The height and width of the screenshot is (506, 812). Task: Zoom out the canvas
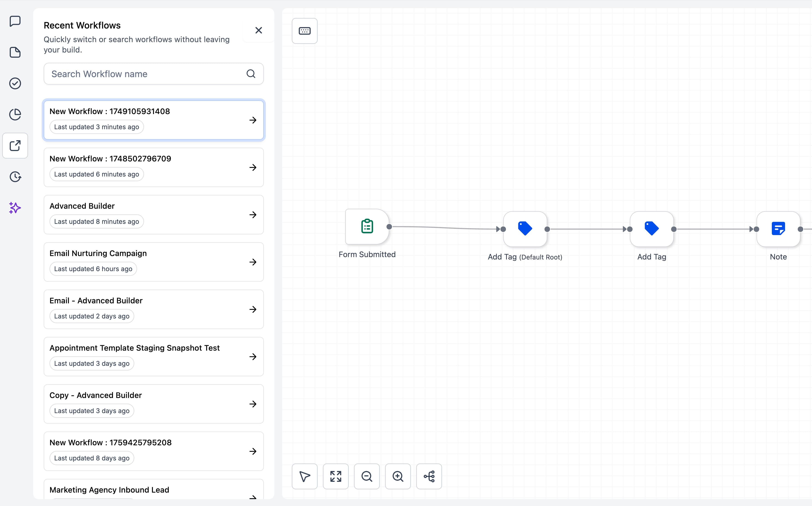(x=366, y=476)
